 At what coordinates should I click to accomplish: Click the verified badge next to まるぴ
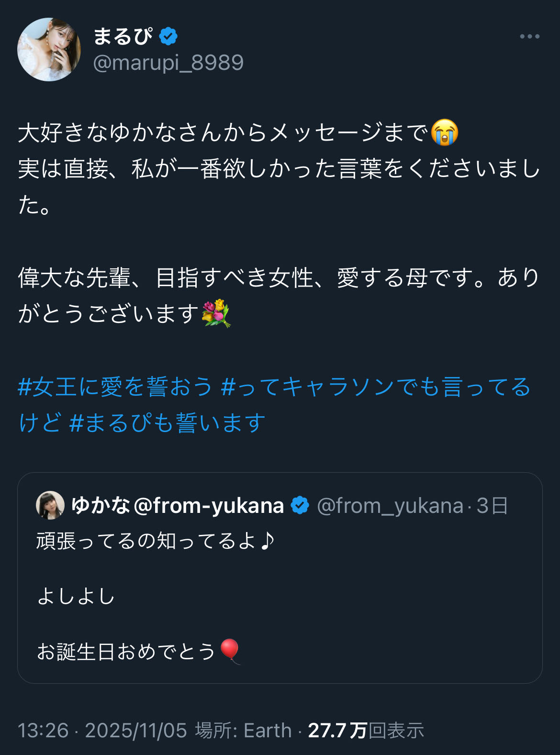pos(168,36)
